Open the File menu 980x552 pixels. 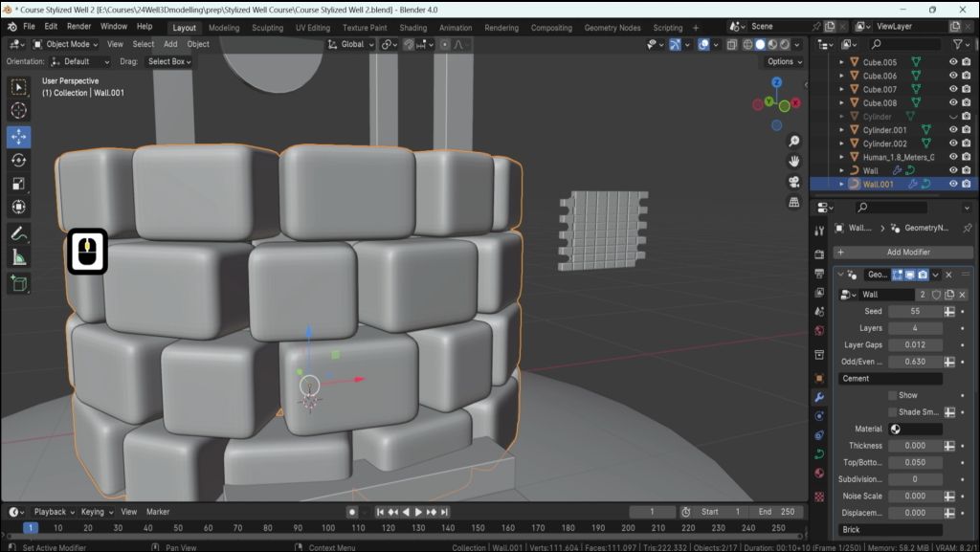point(29,26)
